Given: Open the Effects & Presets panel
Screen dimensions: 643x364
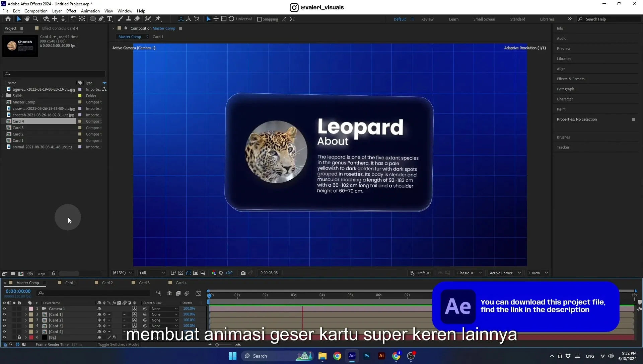Looking at the screenshot, I should click(571, 79).
